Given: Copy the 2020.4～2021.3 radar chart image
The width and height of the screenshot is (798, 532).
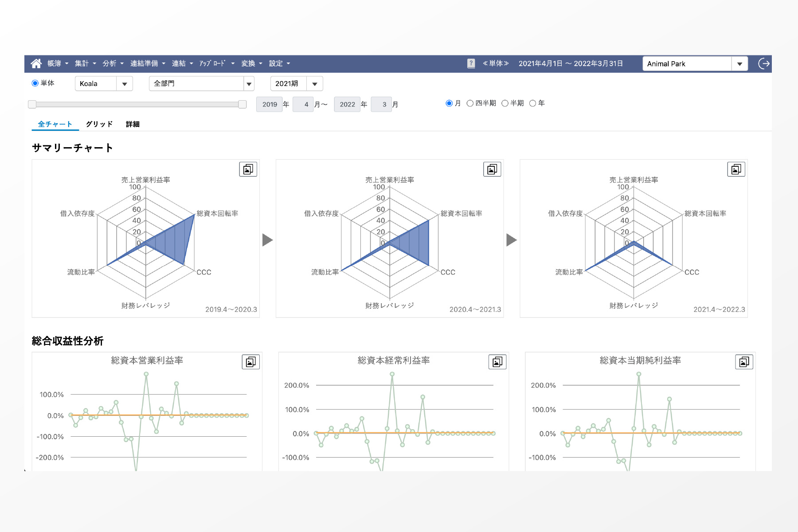Looking at the screenshot, I should (492, 169).
